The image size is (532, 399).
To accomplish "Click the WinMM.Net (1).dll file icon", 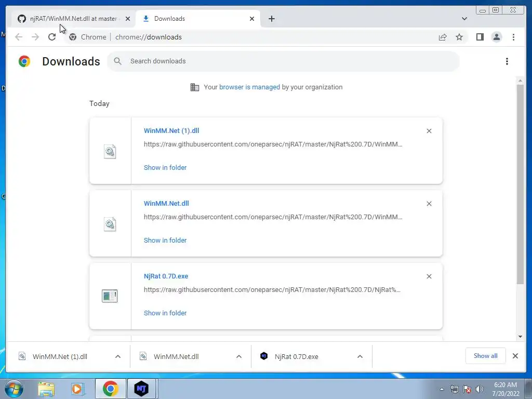I will click(110, 151).
